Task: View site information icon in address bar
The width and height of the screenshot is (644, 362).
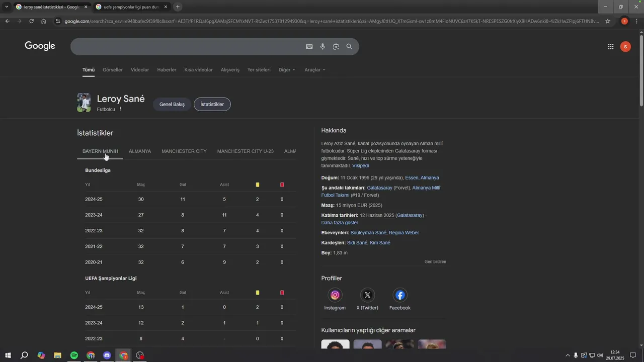Action: (x=58, y=21)
